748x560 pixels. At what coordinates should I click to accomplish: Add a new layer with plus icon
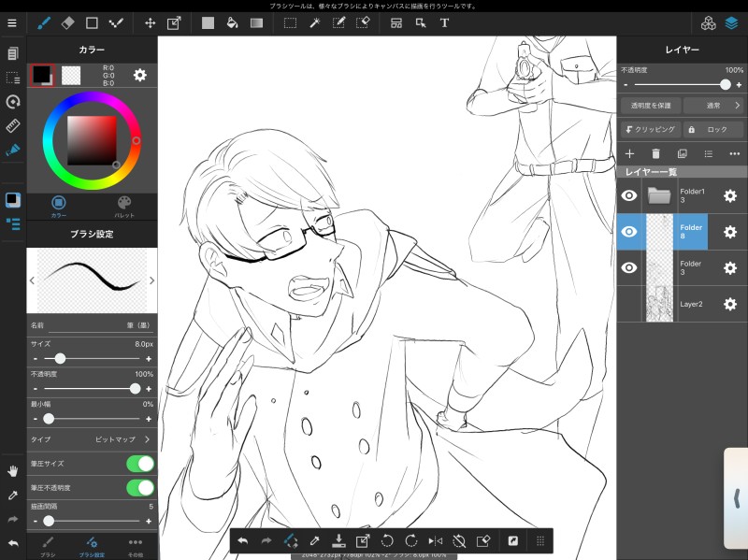[629, 153]
